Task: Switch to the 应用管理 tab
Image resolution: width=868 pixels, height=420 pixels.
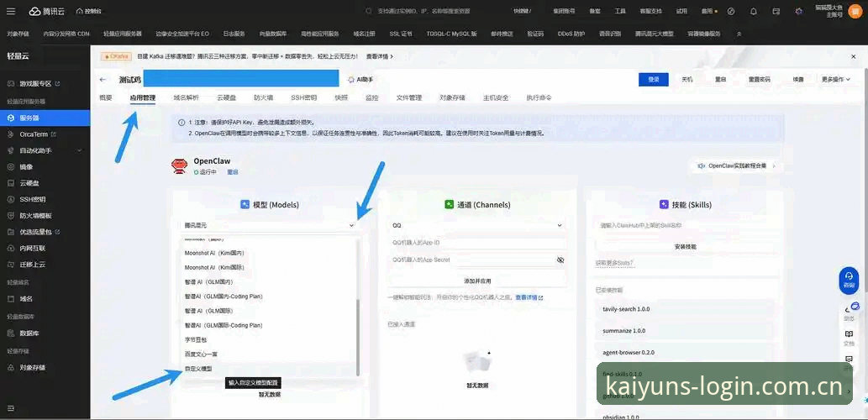Action: click(x=143, y=98)
